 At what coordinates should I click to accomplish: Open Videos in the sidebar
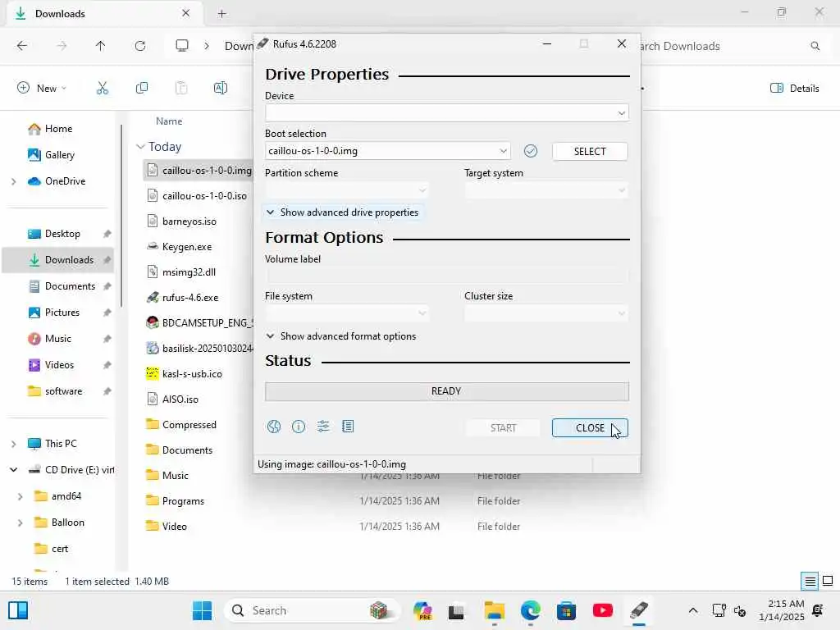tap(59, 365)
